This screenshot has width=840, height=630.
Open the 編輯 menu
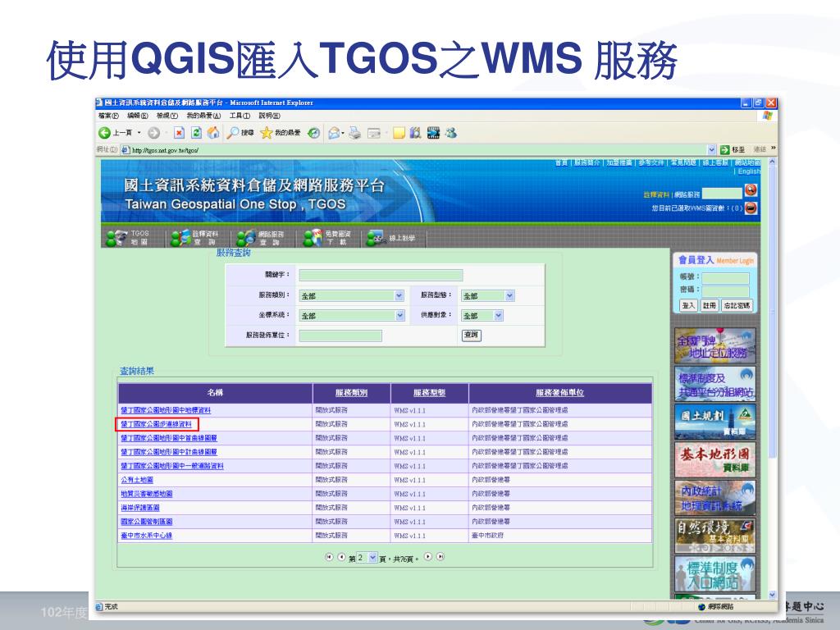point(138,116)
